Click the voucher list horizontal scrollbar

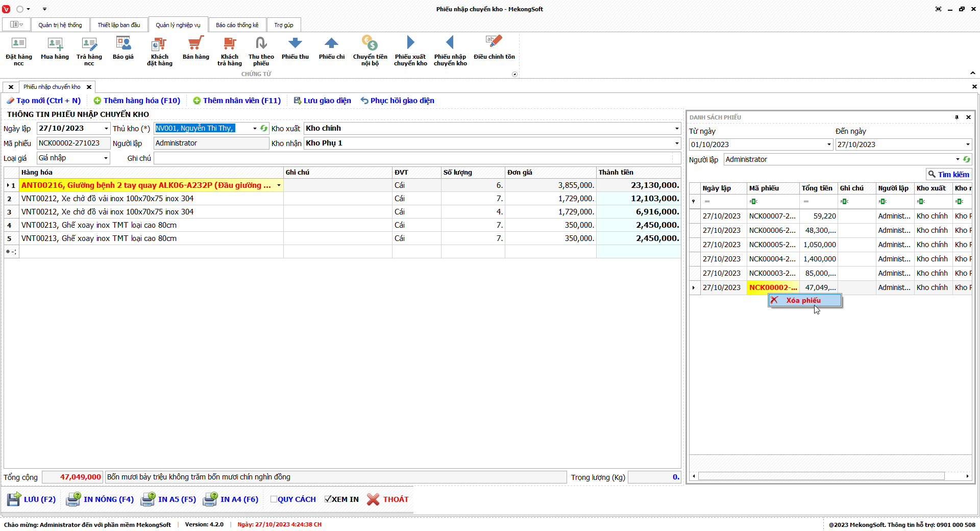tap(821, 476)
